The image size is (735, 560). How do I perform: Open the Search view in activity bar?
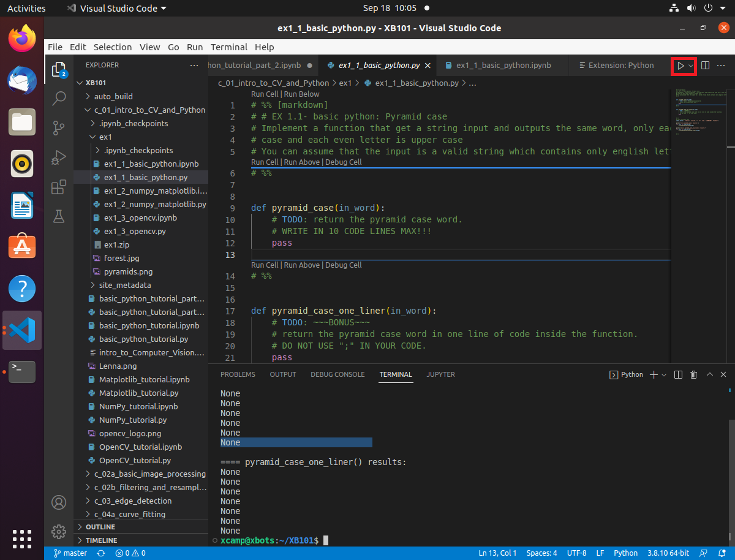(x=59, y=98)
